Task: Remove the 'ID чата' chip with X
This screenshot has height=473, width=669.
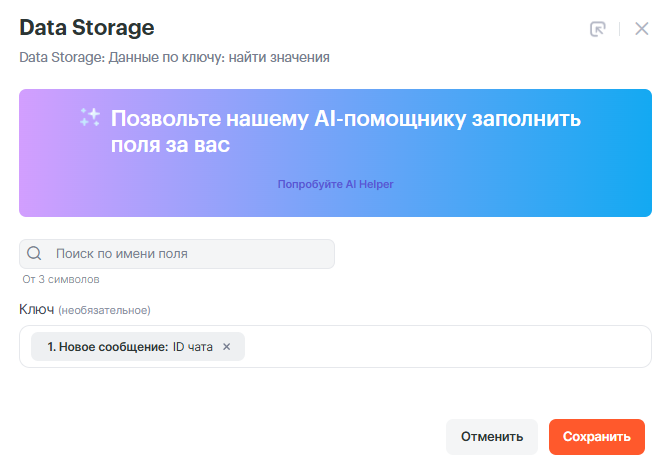Action: 226,347
